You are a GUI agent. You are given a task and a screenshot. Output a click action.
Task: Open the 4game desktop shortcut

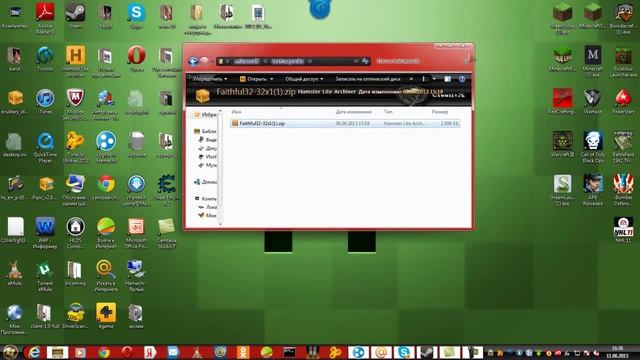(x=106, y=316)
